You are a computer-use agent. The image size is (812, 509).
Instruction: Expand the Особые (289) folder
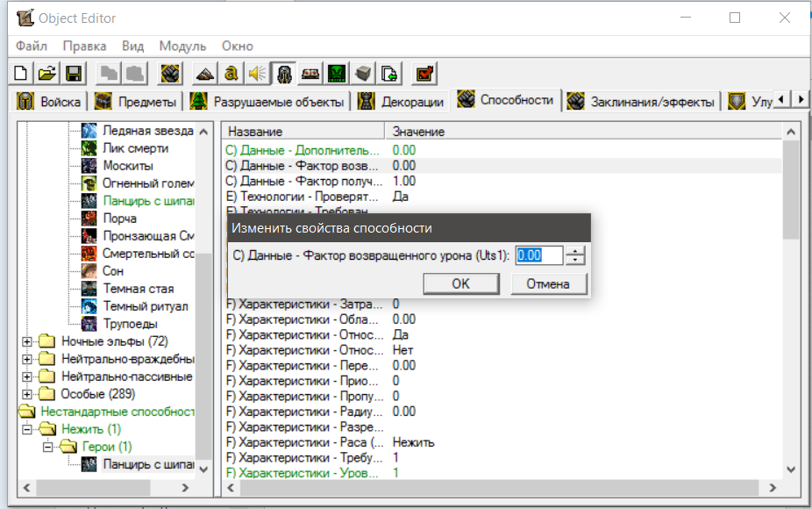pyautogui.click(x=27, y=394)
